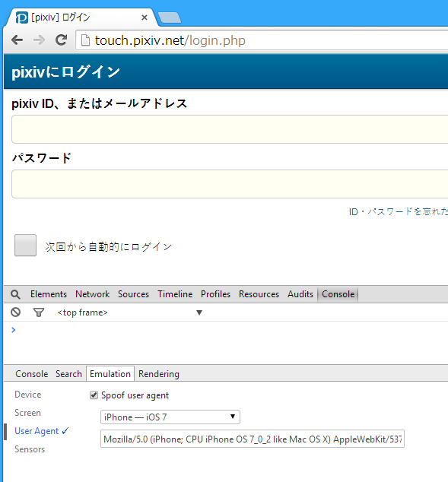
Task: Switch to the Elements panel
Action: pos(49,294)
